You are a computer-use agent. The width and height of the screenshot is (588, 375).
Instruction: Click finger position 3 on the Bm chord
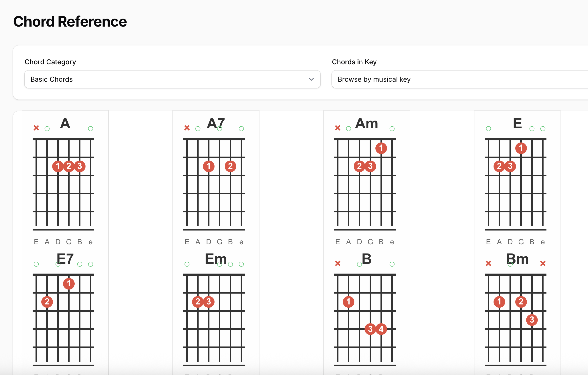(x=532, y=320)
